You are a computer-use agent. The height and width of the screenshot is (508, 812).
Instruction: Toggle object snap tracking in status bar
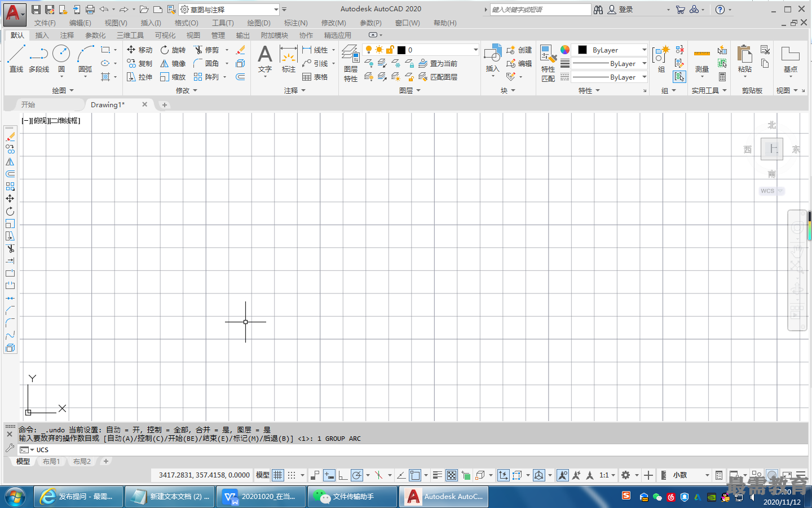[x=401, y=475]
